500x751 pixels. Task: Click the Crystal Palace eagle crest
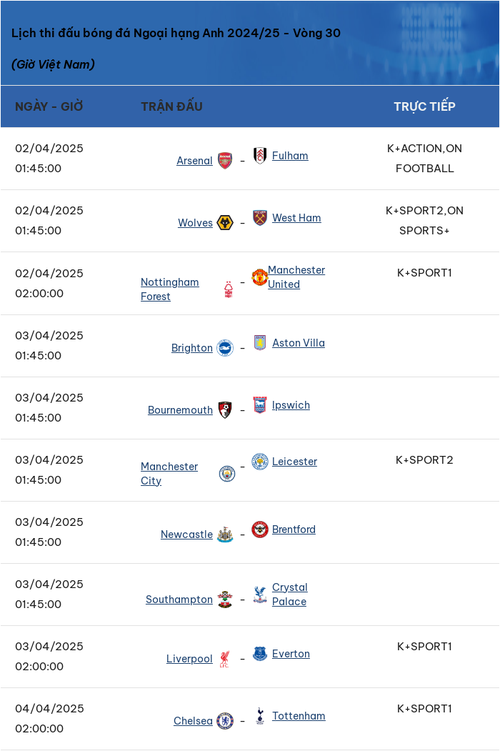pyautogui.click(x=260, y=594)
